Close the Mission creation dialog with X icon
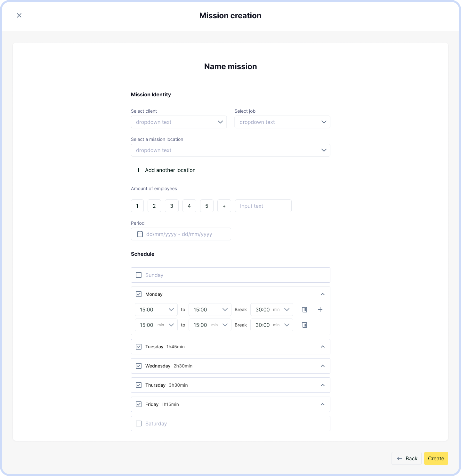The width and height of the screenshot is (461, 476). point(19,15)
